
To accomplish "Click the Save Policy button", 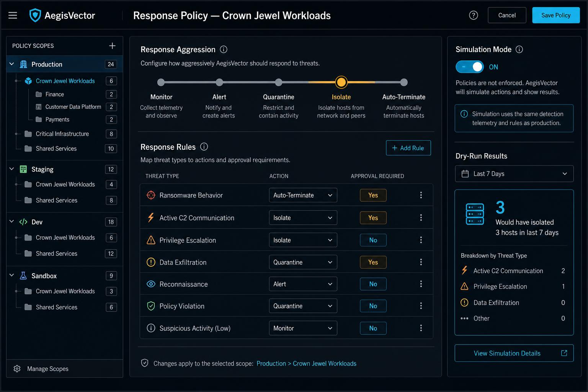I will 556,15.
